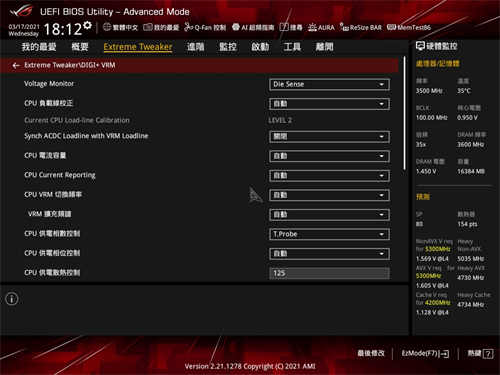The width and height of the screenshot is (500, 375).
Task: Click the 35x ratio value
Action: pyautogui.click(x=421, y=144)
